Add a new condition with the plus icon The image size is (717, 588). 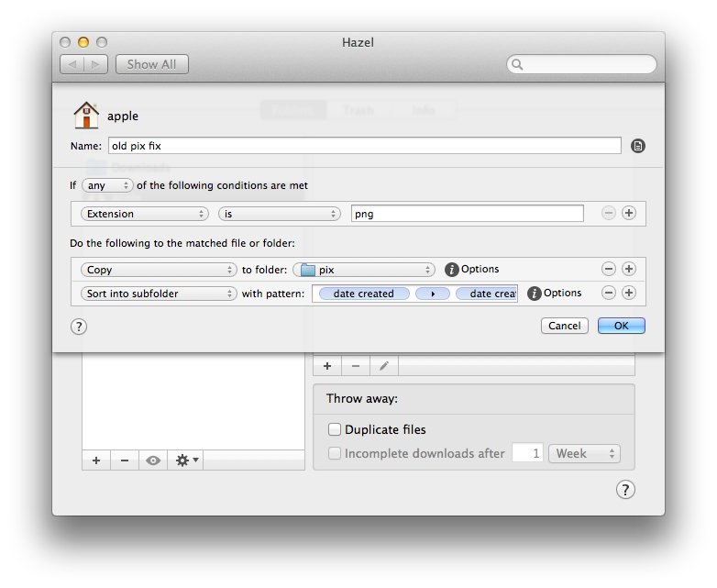tap(629, 214)
